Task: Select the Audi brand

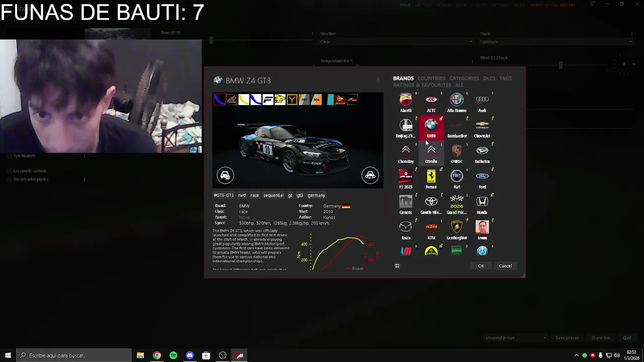Action: point(482,103)
